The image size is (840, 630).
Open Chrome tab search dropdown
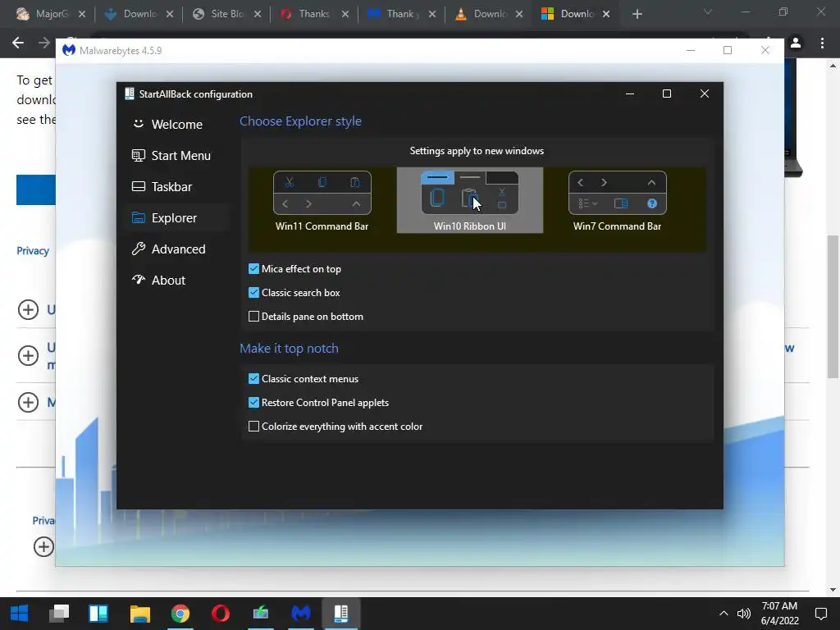(x=708, y=11)
